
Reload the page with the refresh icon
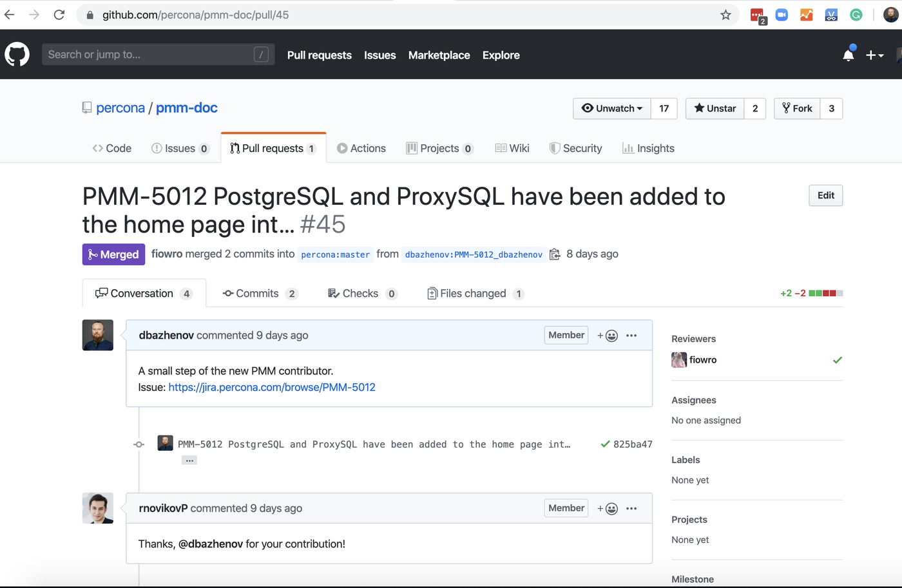click(x=59, y=14)
